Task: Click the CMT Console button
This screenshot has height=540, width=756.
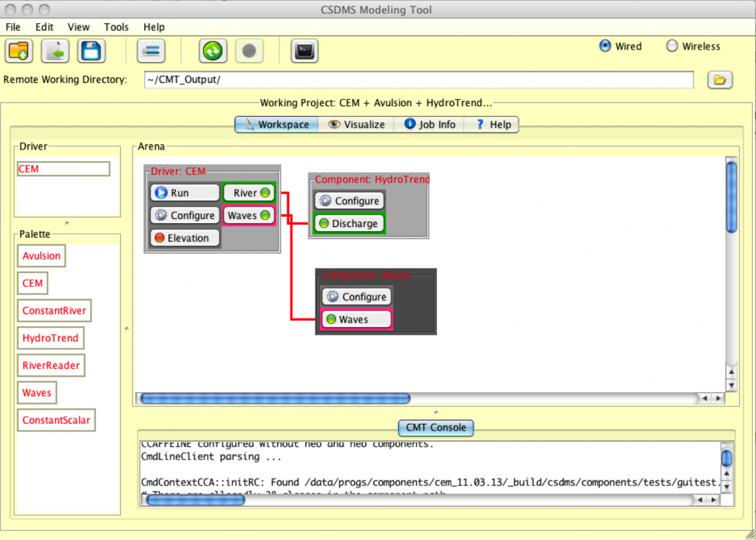Action: (x=436, y=427)
